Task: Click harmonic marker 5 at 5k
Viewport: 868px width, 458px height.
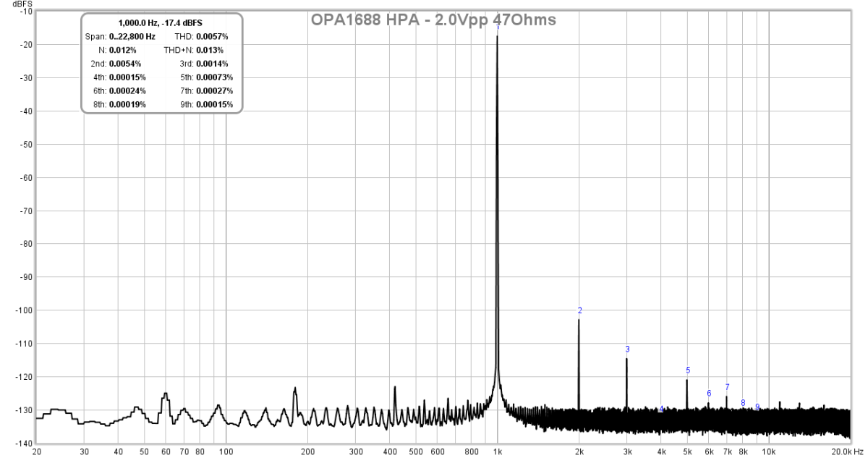Action: (x=688, y=370)
